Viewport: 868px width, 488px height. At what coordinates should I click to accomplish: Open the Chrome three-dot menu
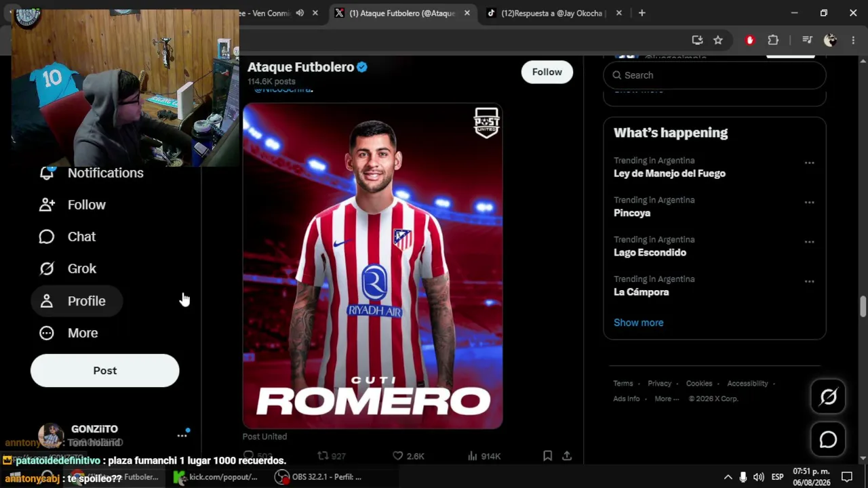click(x=853, y=40)
